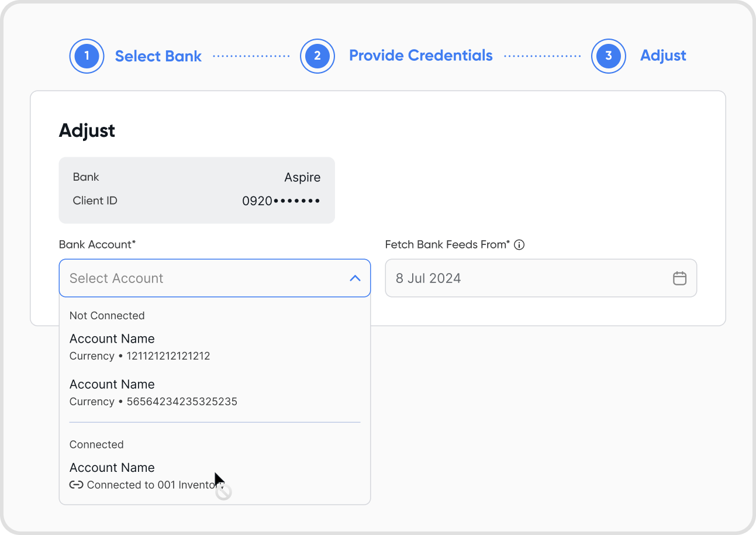
Task: Click the Not Connected group header
Action: point(107,316)
